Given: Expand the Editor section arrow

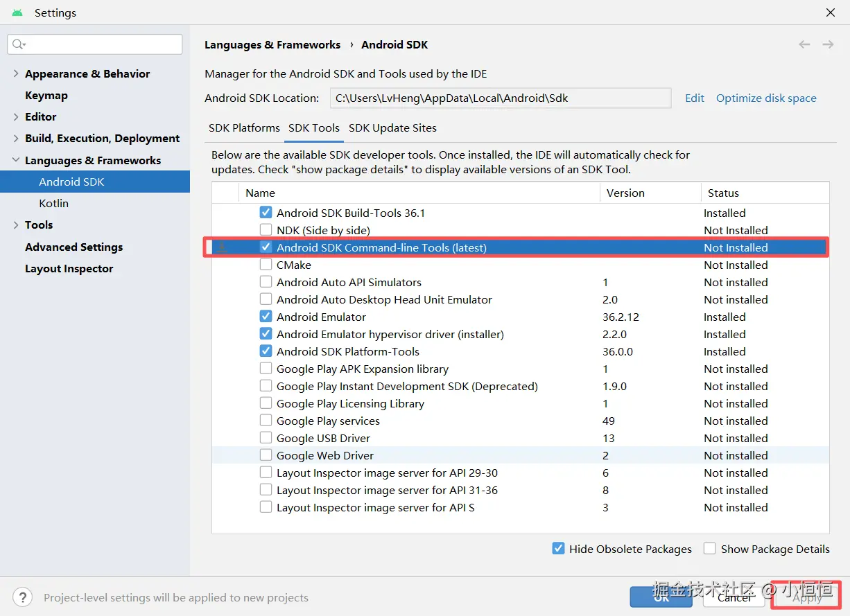Looking at the screenshot, I should (x=16, y=117).
